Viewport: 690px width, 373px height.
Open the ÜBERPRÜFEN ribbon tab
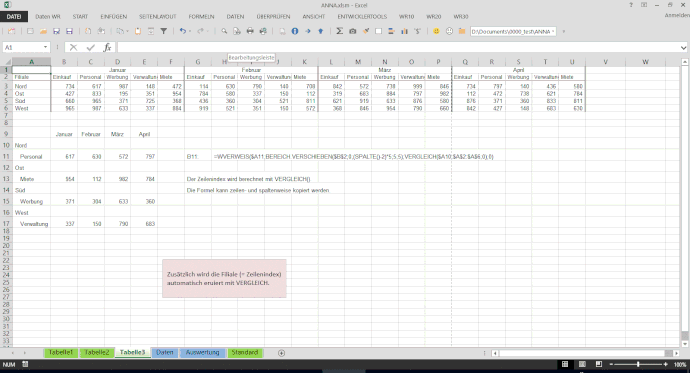[273, 17]
